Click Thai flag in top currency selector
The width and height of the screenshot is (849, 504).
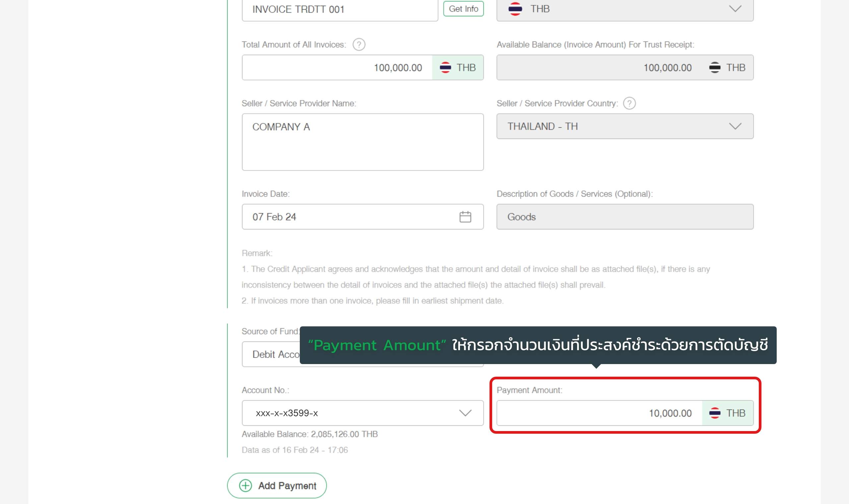515,9
